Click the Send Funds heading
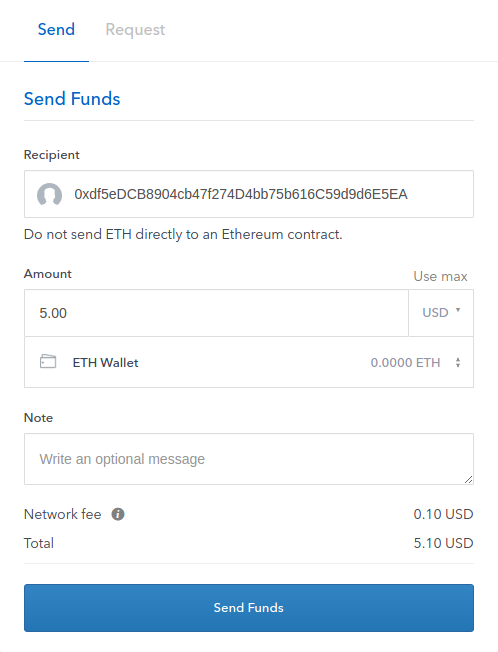This screenshot has width=498, height=652. point(72,99)
